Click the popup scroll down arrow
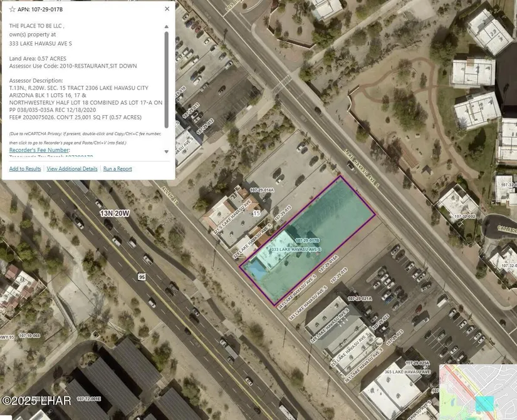Viewport: 517px width, 420px height. click(167, 151)
